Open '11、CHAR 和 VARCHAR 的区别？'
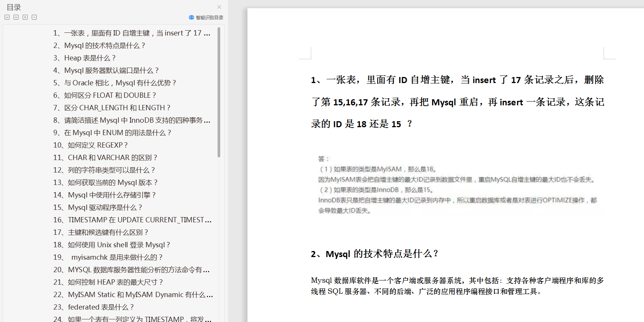The image size is (644, 322). coord(105,158)
